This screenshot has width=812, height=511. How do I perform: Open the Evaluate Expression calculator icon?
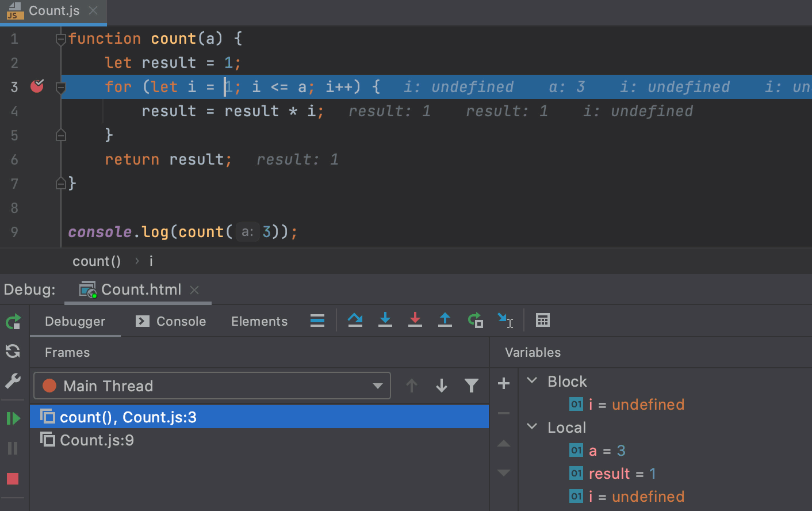[x=542, y=320]
